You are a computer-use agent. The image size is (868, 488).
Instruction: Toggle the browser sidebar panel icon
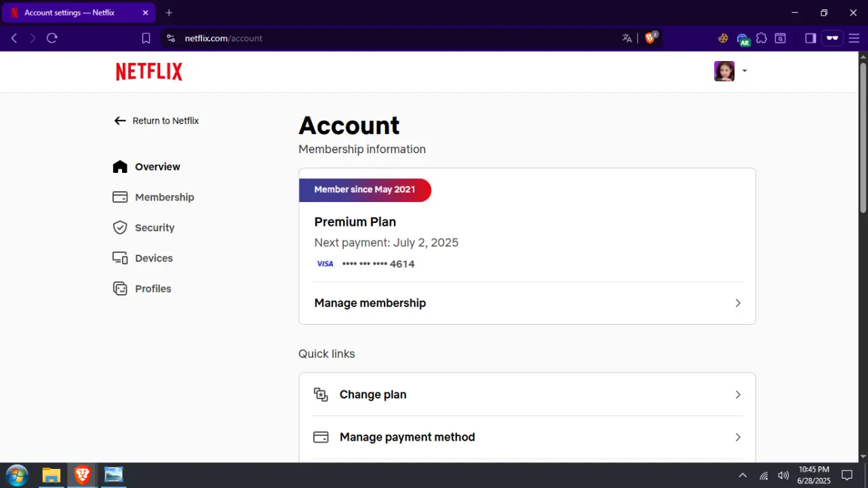(810, 39)
